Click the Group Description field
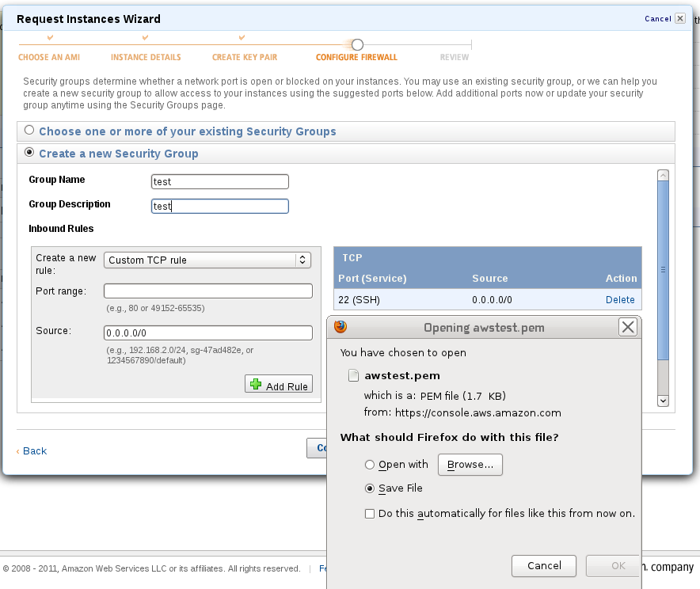Image resolution: width=700 pixels, height=589 pixels. pyautogui.click(x=219, y=206)
